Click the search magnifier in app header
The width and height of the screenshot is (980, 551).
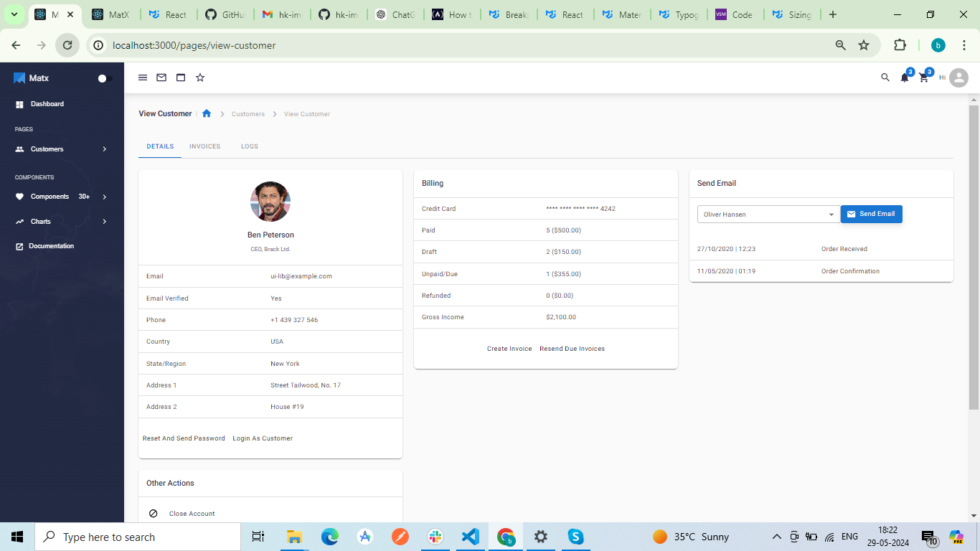click(885, 77)
